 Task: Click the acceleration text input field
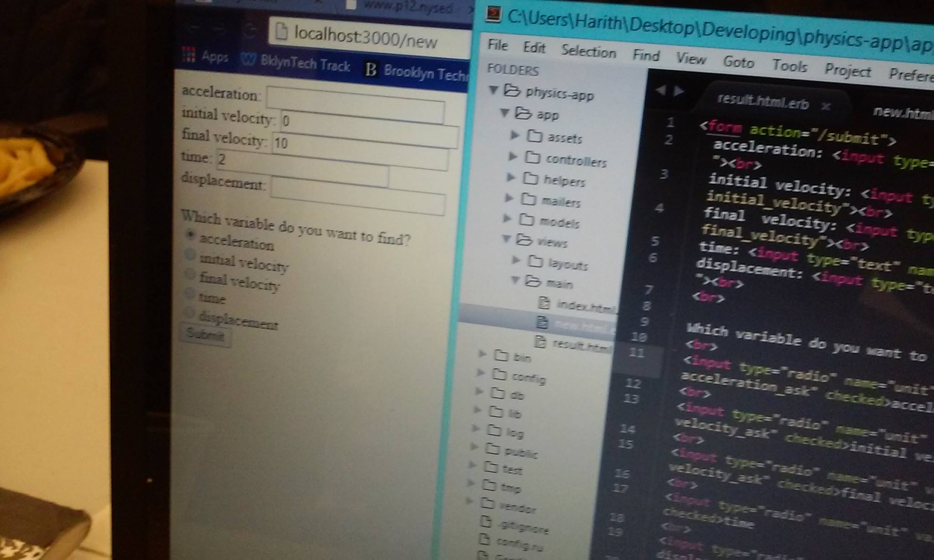tap(355, 105)
